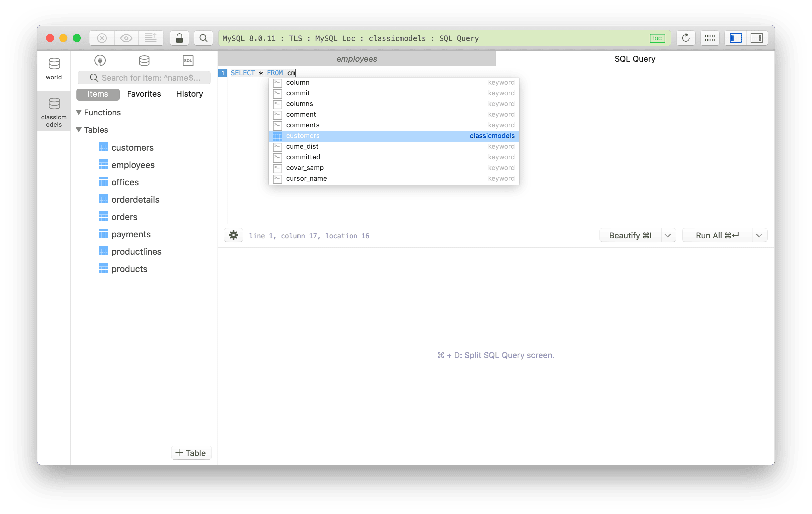The image size is (812, 514).
Task: Switch to the Favorites tab
Action: click(x=144, y=94)
